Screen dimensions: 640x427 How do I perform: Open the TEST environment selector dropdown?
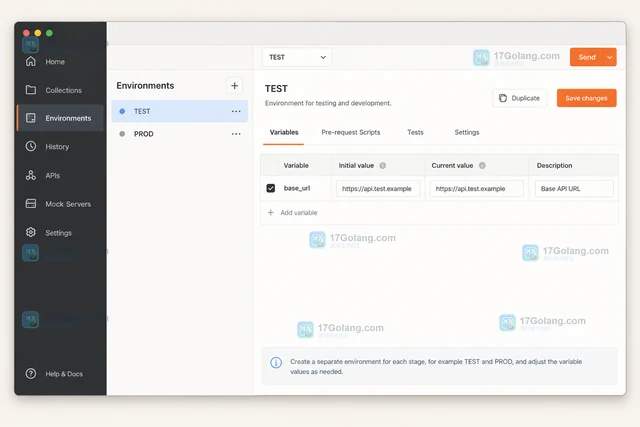(297, 57)
